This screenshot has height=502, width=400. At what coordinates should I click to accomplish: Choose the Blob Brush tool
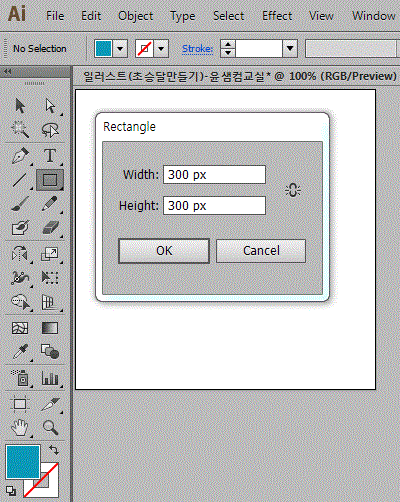20,228
